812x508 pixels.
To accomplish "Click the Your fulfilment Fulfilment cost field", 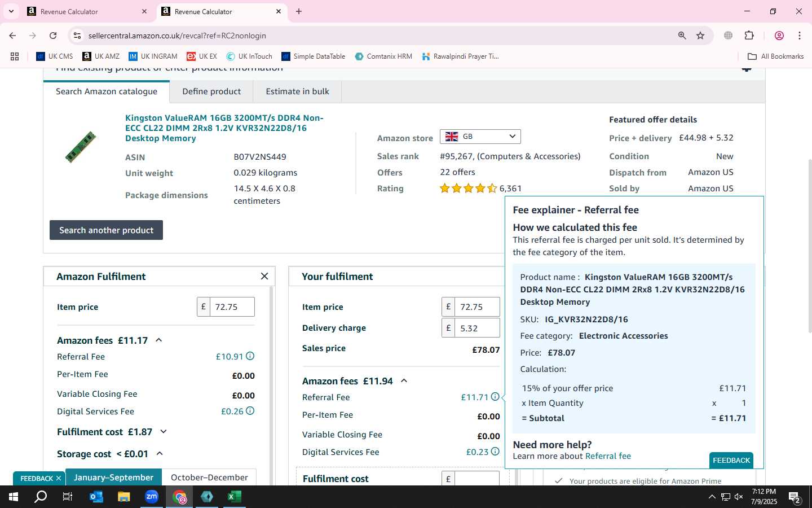I will pyautogui.click(x=477, y=479).
